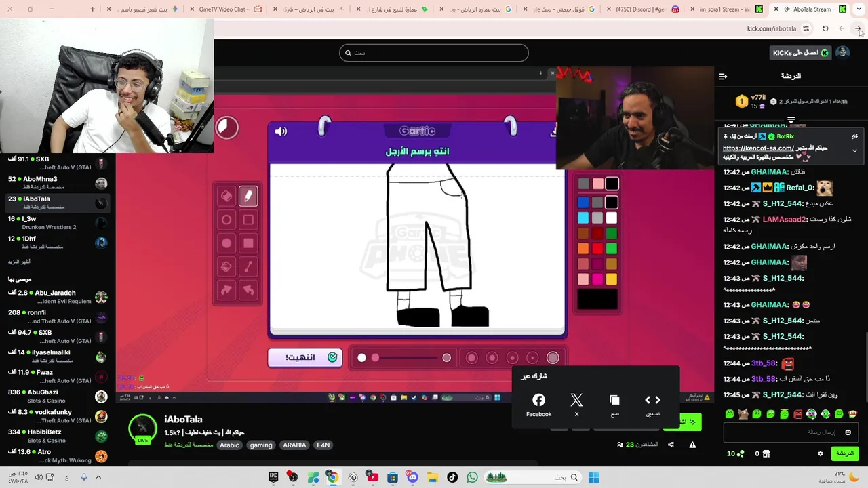This screenshot has width=868, height=488.
Task: Open the kencof-sa.com link in chat
Action: (758, 148)
